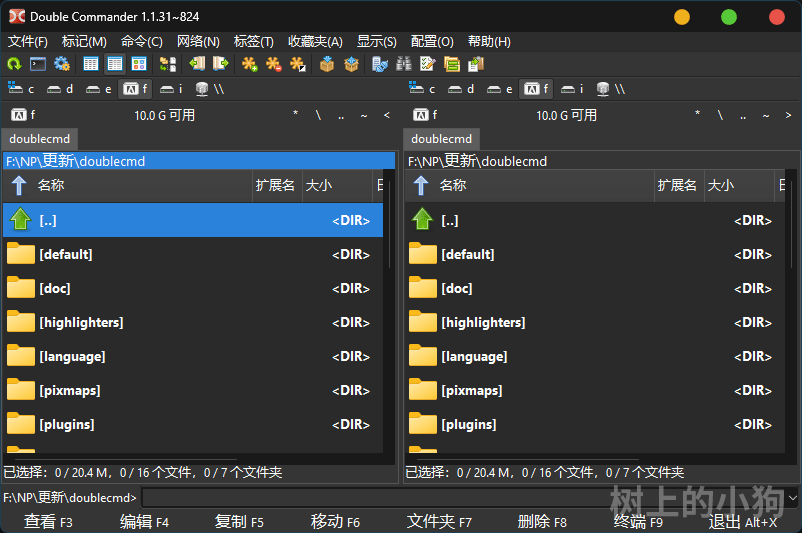This screenshot has height=533, width=802.
Task: Select the [plugins] folder in right panel
Action: [x=464, y=424]
